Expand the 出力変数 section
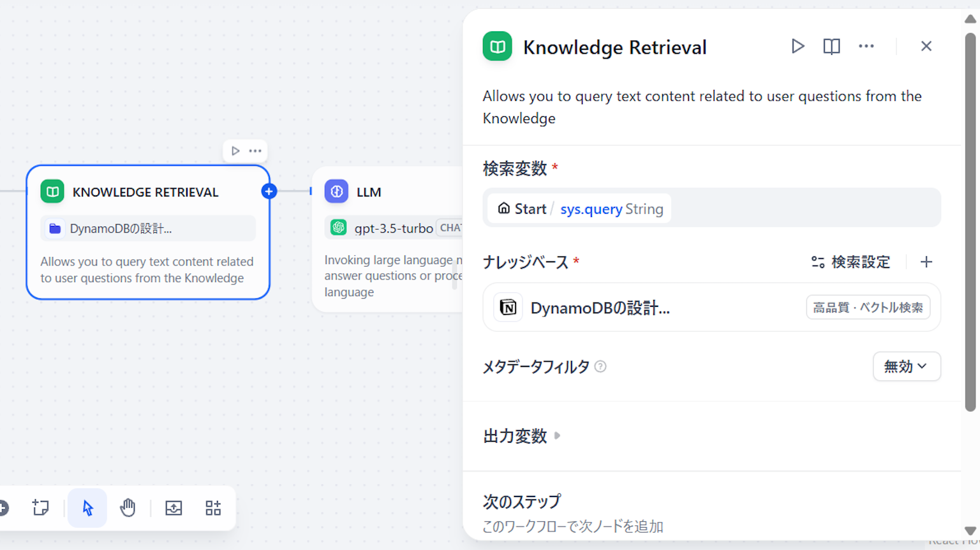 pyautogui.click(x=521, y=436)
